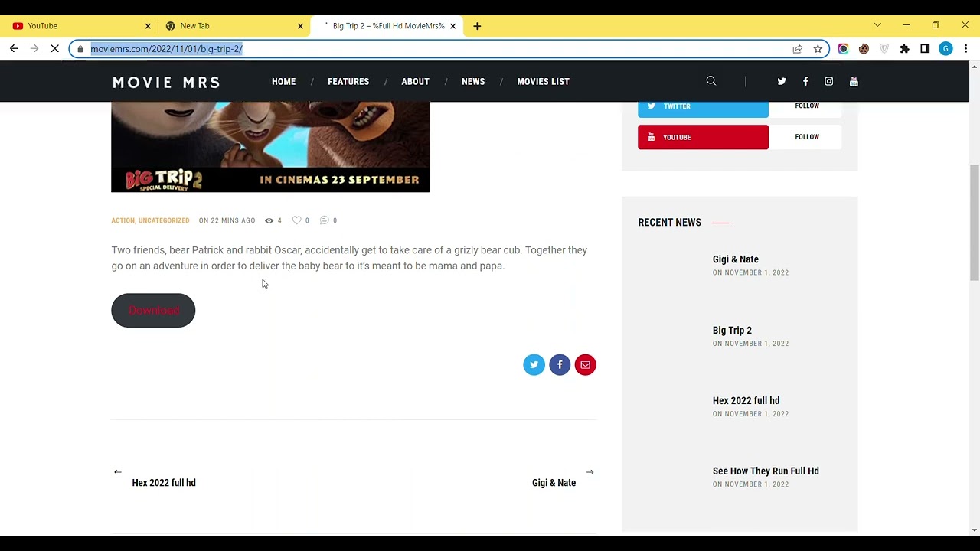
Task: Click the scrollbar down arrow
Action: point(974,530)
